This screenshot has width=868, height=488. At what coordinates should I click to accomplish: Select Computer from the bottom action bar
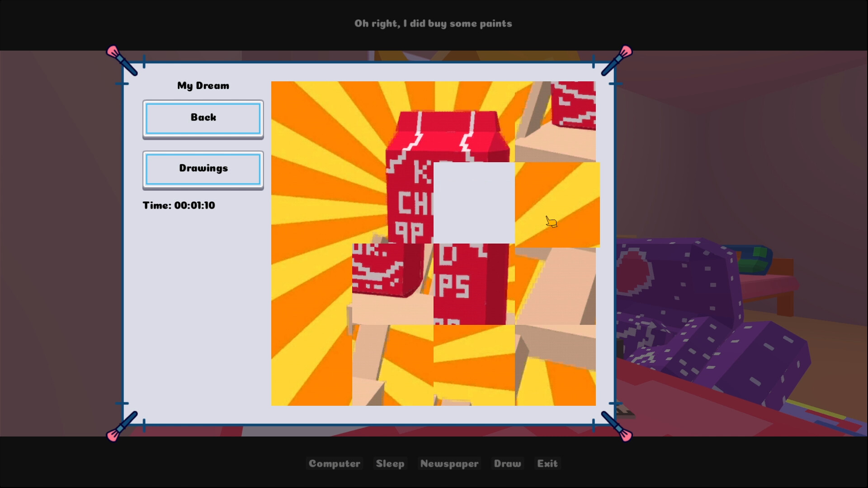pos(335,463)
